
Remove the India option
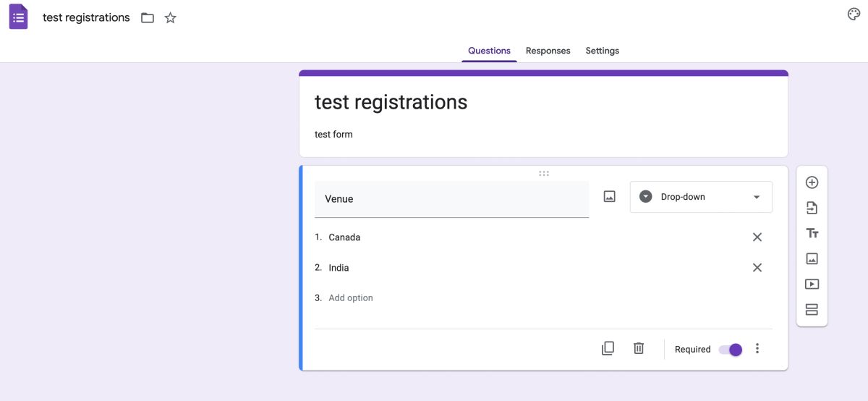click(757, 268)
